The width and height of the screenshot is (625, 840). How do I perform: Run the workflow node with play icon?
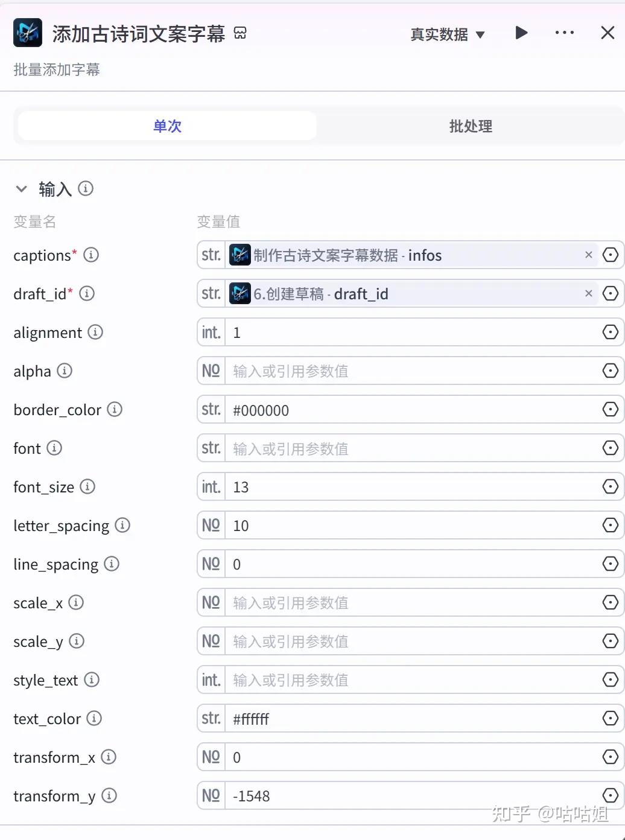pyautogui.click(x=521, y=33)
